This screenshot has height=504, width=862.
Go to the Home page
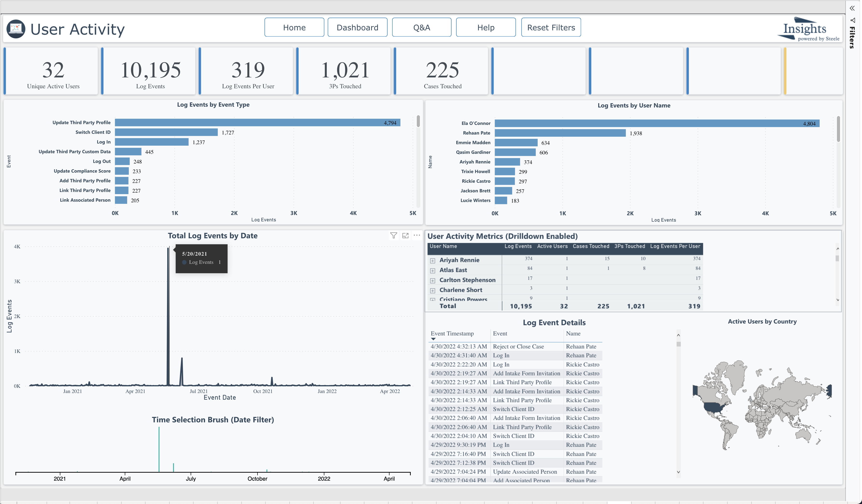click(294, 27)
